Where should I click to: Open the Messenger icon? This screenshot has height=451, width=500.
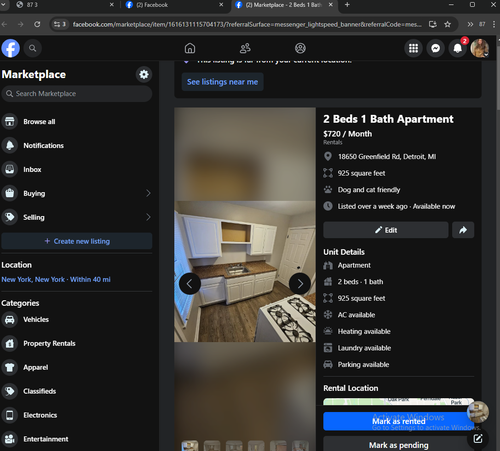click(x=436, y=49)
